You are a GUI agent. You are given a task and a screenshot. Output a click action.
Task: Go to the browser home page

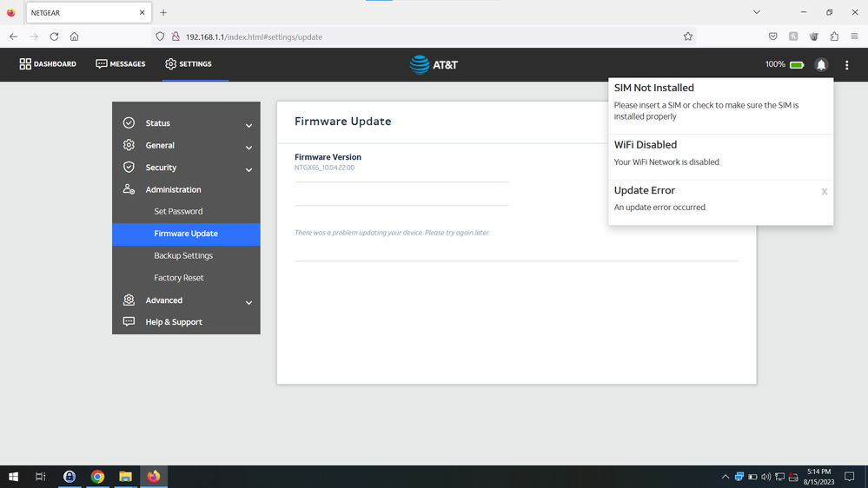click(x=74, y=36)
